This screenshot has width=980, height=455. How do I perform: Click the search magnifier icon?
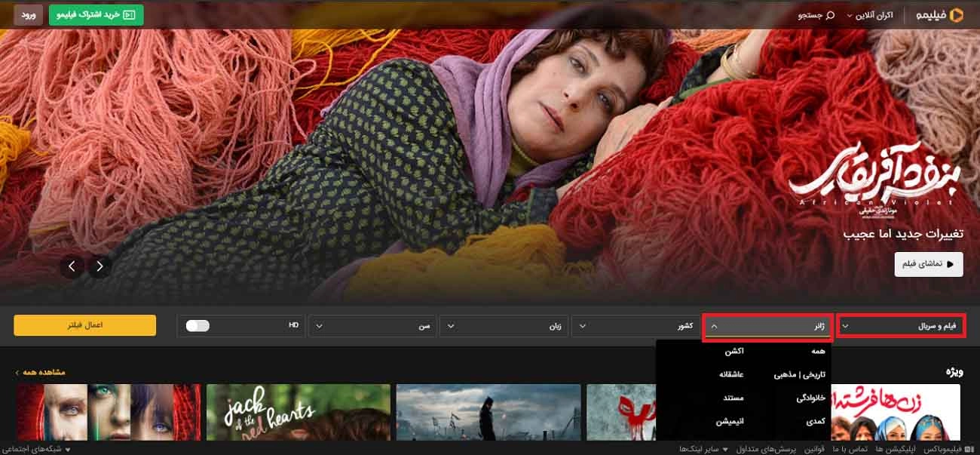831,15
